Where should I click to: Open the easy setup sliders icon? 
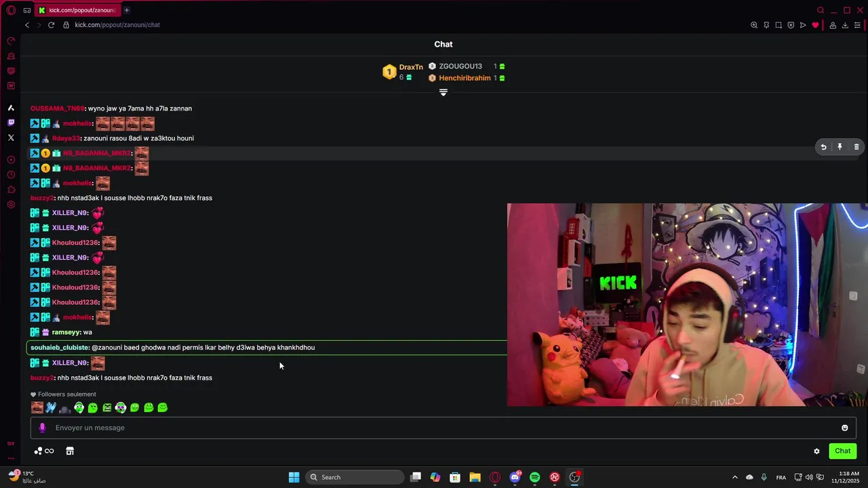tap(858, 25)
